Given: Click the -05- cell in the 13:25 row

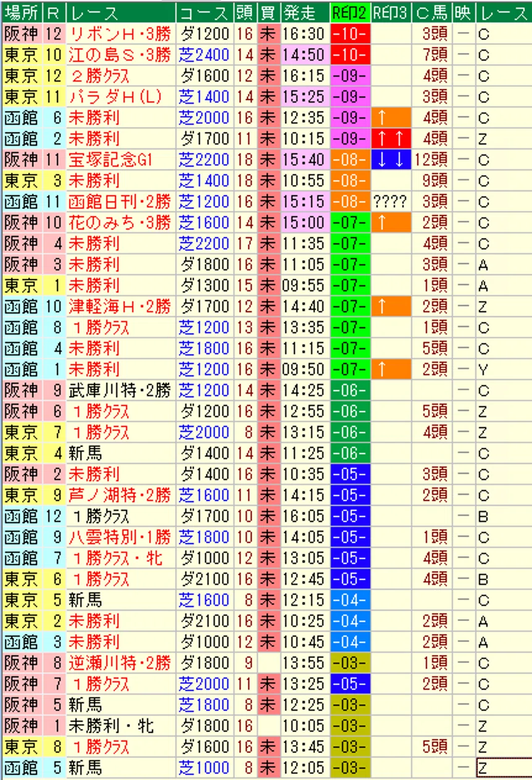Looking at the screenshot, I should (x=350, y=684).
